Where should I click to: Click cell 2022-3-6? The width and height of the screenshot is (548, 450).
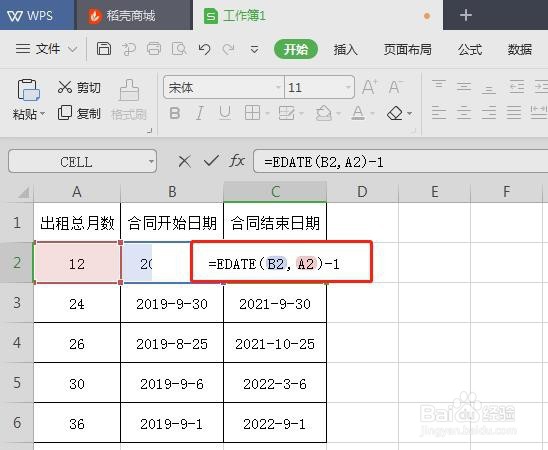(275, 384)
